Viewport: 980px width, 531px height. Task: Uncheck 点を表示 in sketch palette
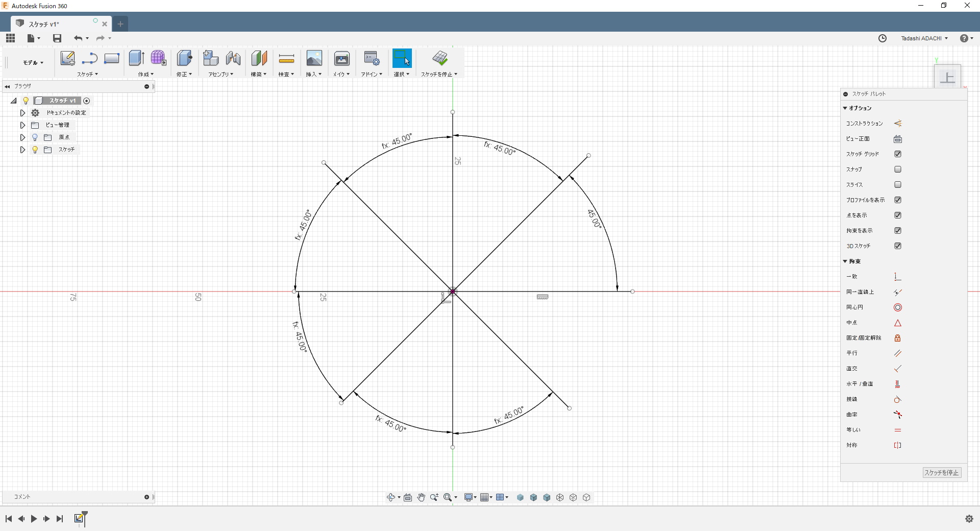tap(898, 215)
